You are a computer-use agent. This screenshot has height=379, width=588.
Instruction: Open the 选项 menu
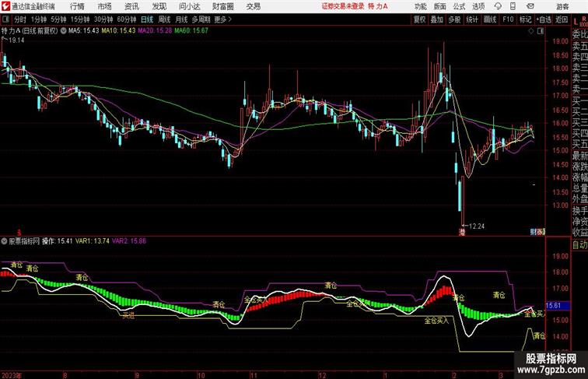click(x=478, y=6)
